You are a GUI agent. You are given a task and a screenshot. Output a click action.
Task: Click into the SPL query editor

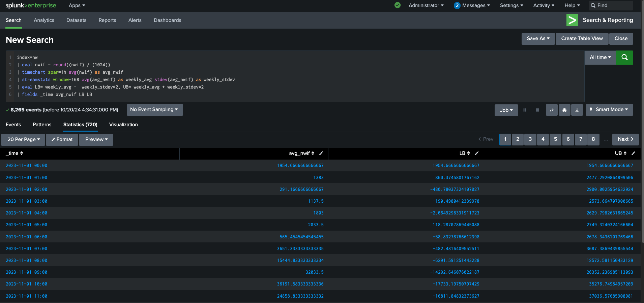pos(295,76)
